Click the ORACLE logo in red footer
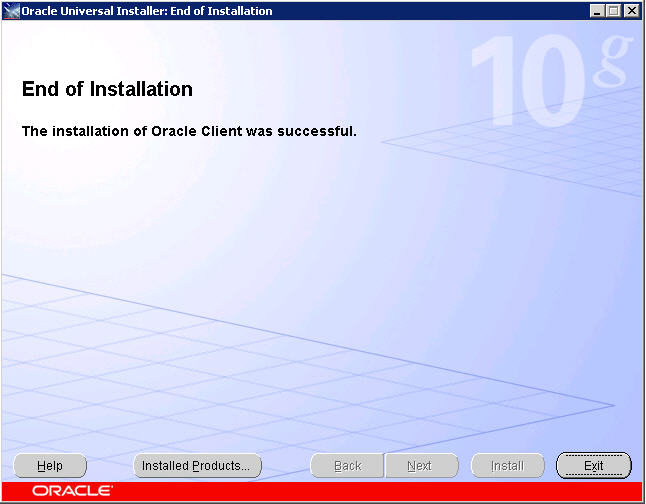This screenshot has height=504, width=646. tap(72, 491)
